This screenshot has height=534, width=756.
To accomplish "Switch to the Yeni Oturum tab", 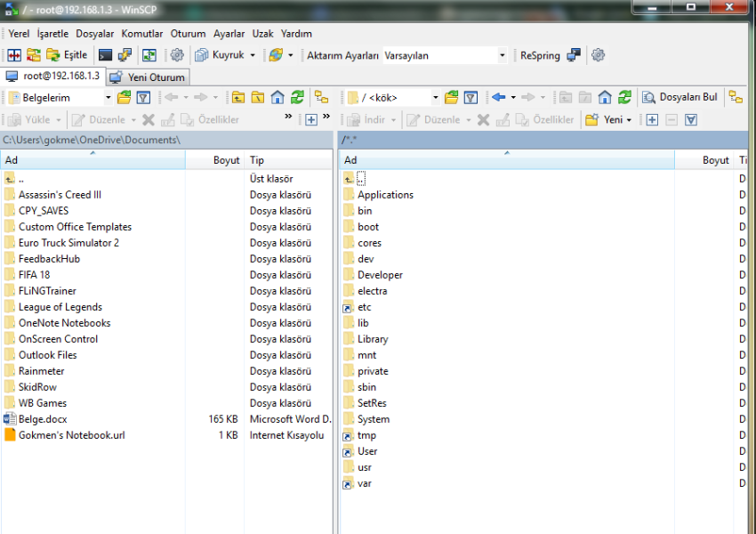I will tap(148, 77).
